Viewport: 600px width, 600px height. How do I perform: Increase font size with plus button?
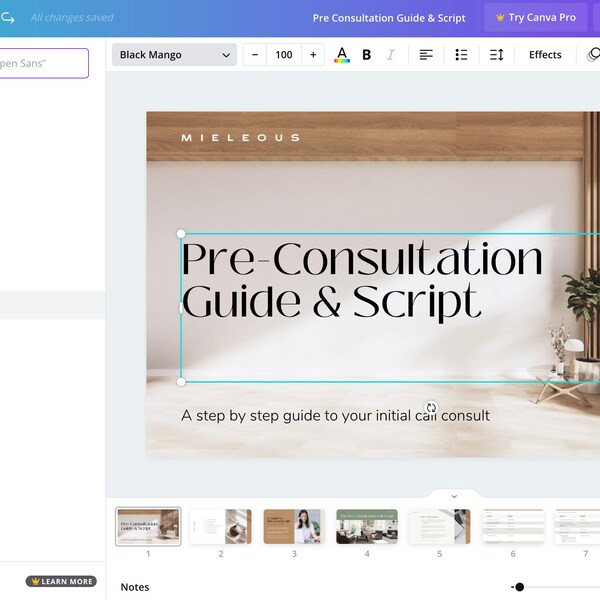pyautogui.click(x=313, y=55)
